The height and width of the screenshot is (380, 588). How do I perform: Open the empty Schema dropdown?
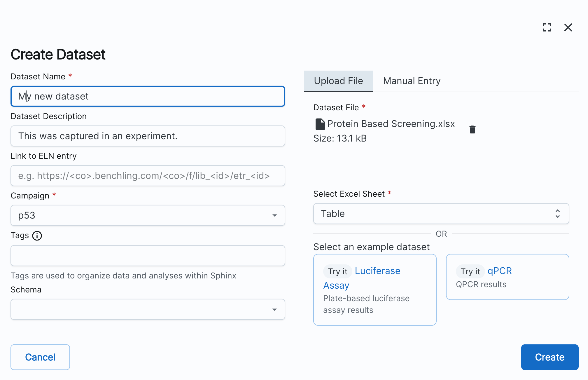click(x=148, y=309)
